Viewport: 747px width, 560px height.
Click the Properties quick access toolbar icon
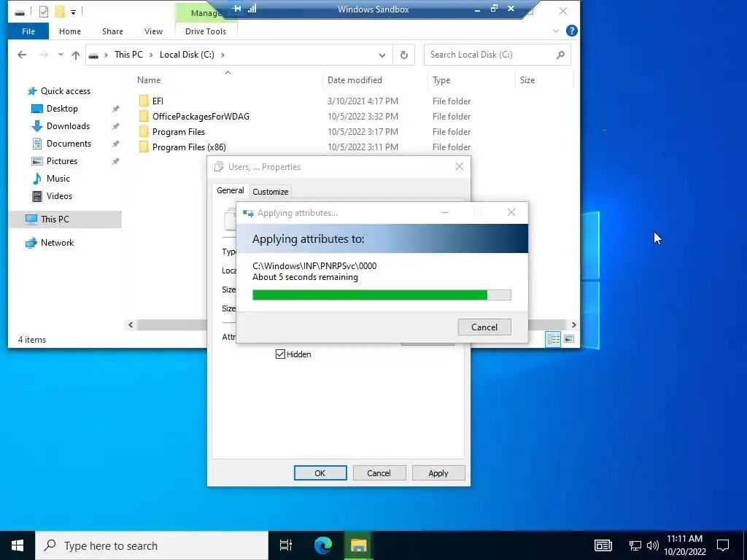tap(43, 12)
